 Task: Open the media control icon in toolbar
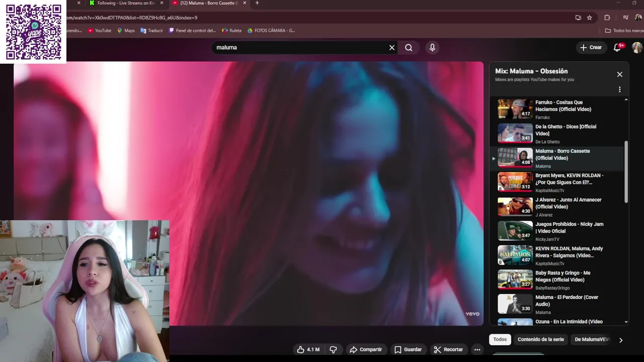[x=625, y=18]
